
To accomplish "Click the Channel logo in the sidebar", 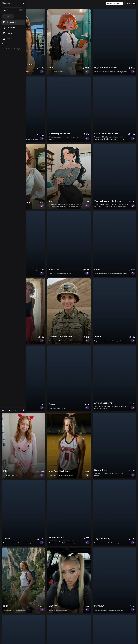I will (x=7, y=3).
